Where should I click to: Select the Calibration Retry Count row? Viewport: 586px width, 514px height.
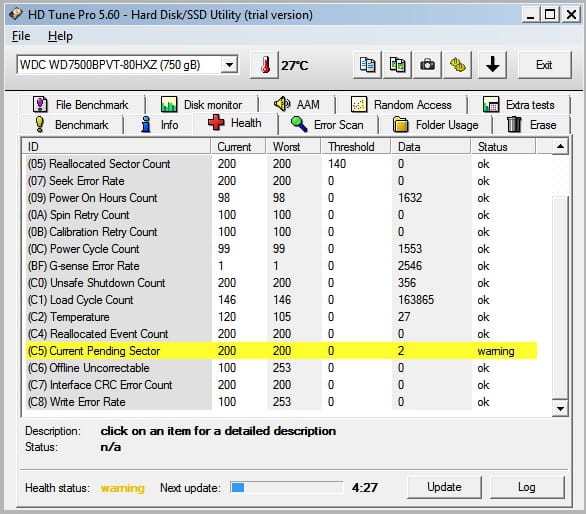[282, 232]
